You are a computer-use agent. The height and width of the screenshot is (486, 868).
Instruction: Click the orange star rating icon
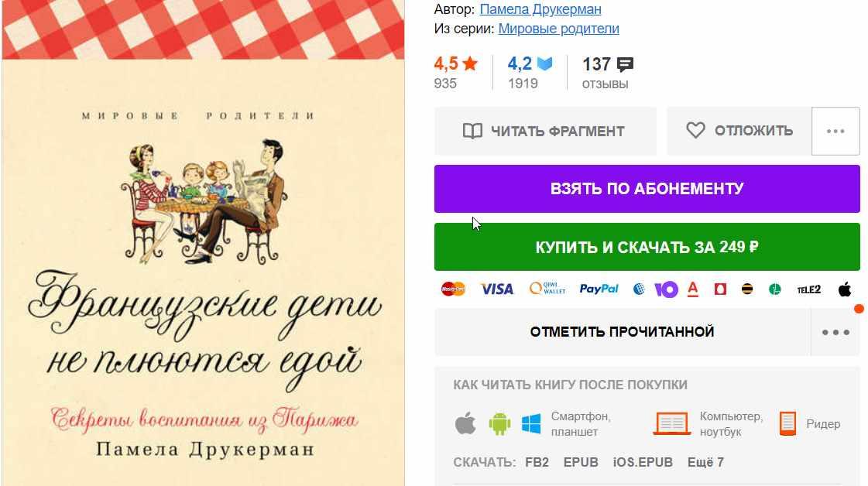pos(470,63)
